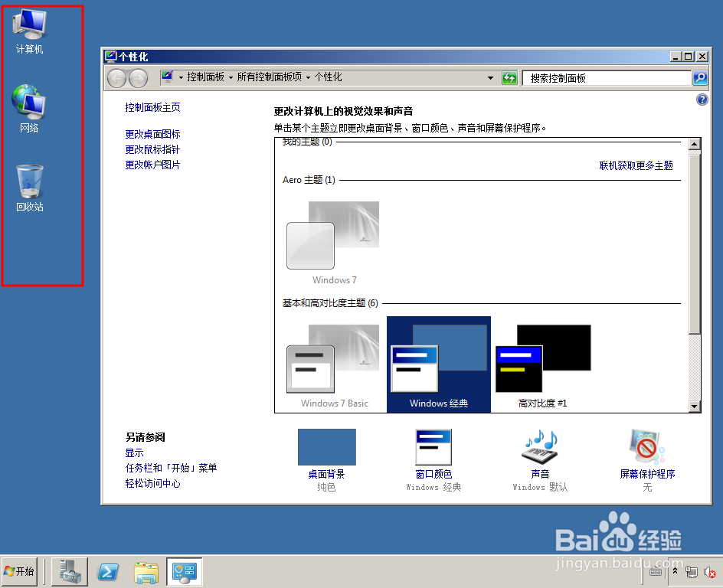This screenshot has width=723, height=588.
Task: Click into the 搜索控制面板 search field
Action: 607,78
